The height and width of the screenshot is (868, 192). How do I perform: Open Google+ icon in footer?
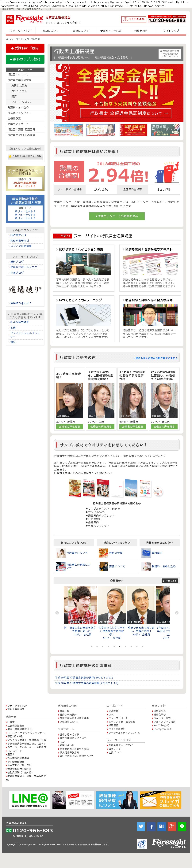(x=172, y=826)
